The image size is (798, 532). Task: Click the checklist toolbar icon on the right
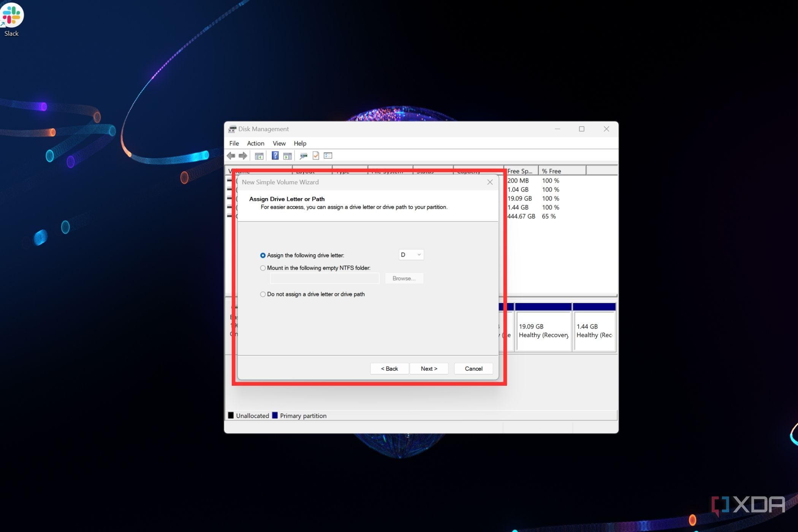pos(328,155)
